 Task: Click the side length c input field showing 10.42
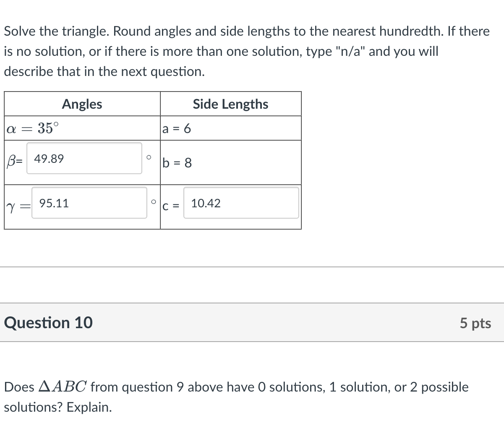tap(241, 203)
